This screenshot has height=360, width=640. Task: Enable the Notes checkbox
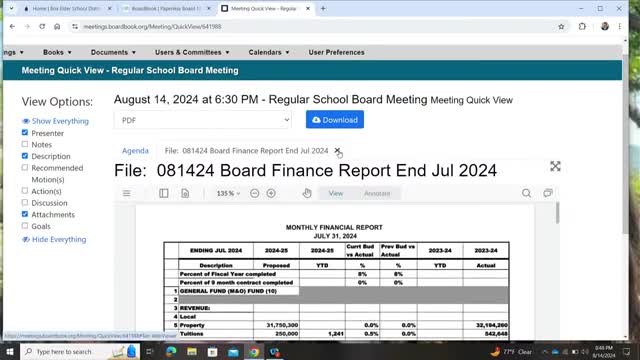(25, 144)
